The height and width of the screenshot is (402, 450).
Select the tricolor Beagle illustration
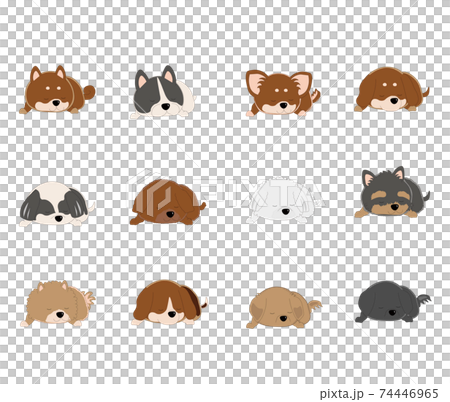(169, 303)
